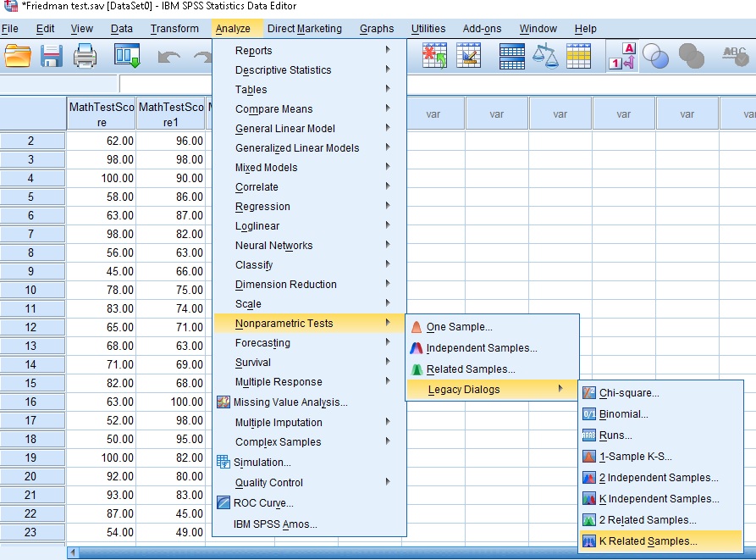Click the Undo arrow in toolbar
This screenshot has width=756, height=560.
(169, 57)
